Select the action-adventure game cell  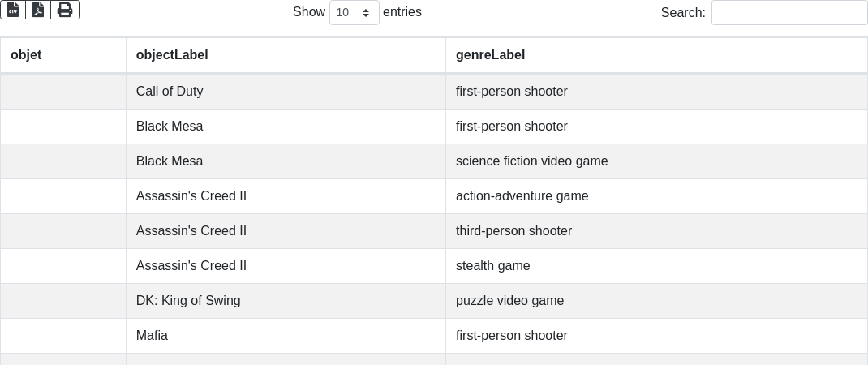point(522,196)
